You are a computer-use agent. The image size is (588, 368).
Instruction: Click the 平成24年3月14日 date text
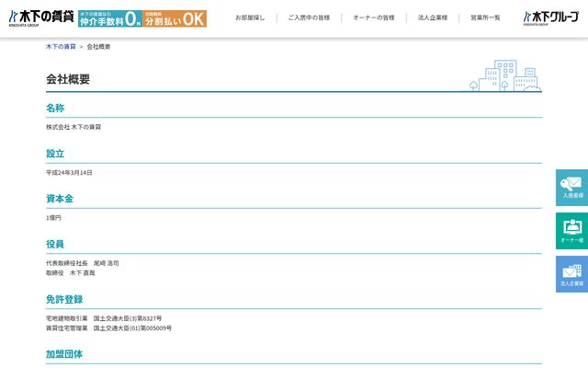(x=69, y=173)
